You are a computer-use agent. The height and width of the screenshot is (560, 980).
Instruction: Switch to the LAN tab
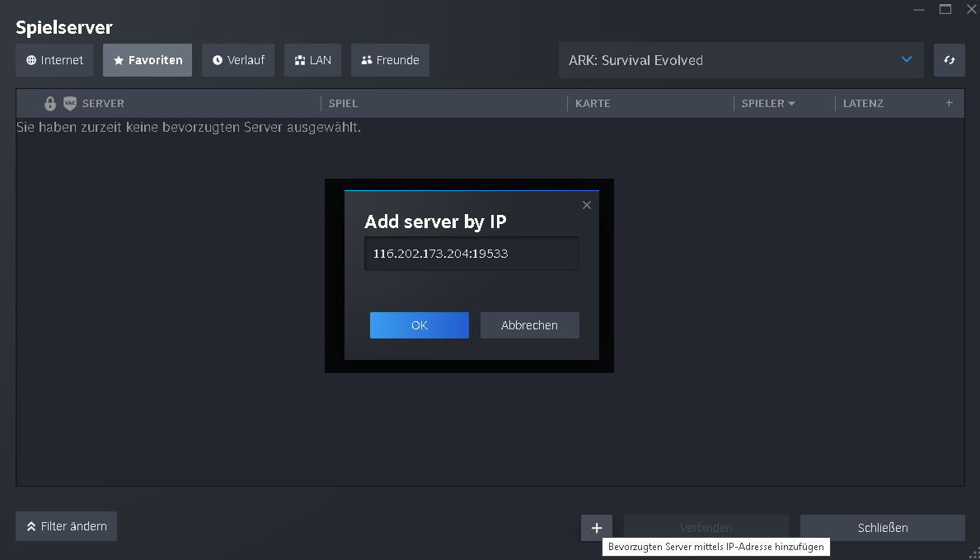(x=312, y=59)
